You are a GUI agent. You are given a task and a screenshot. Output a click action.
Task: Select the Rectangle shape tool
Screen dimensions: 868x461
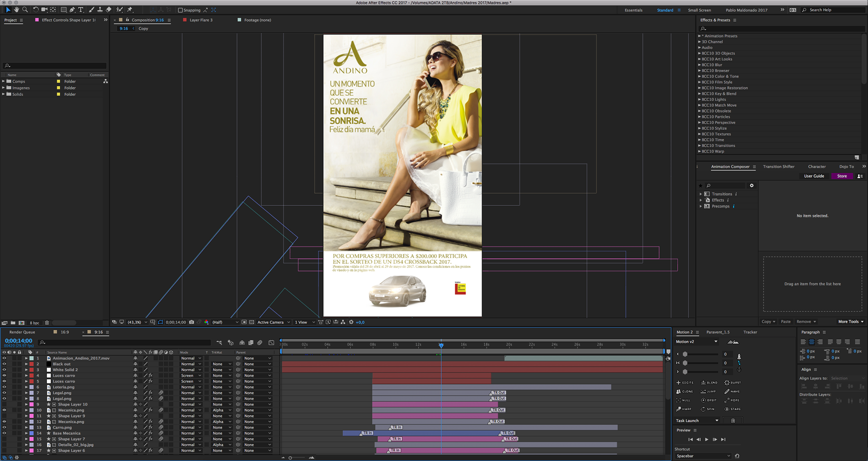(x=64, y=10)
